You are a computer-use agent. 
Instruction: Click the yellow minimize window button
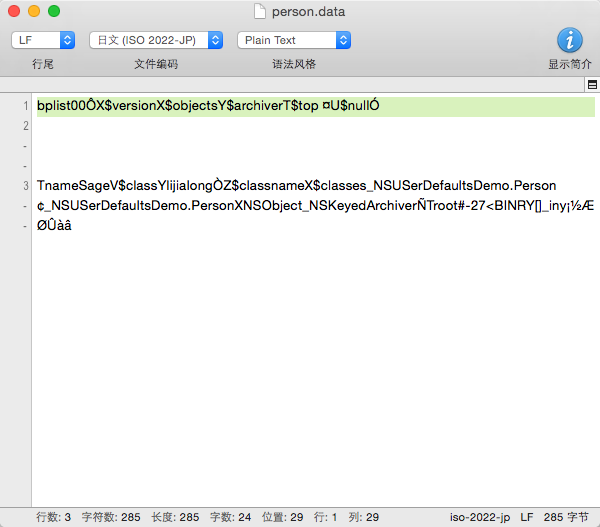[x=34, y=11]
